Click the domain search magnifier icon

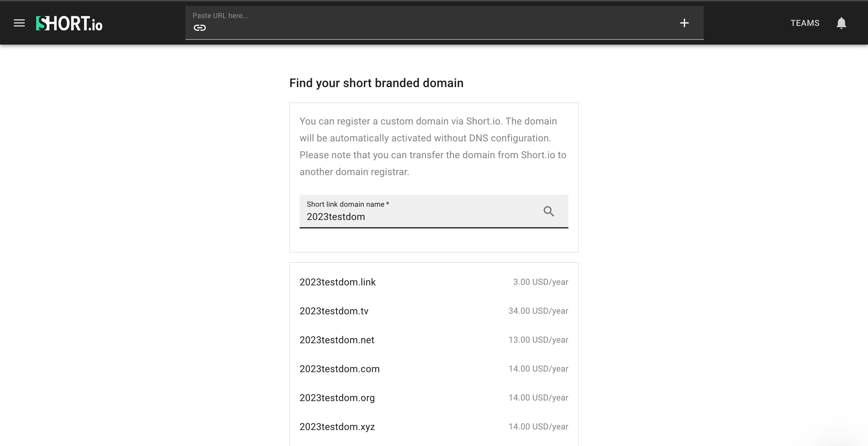pos(549,211)
